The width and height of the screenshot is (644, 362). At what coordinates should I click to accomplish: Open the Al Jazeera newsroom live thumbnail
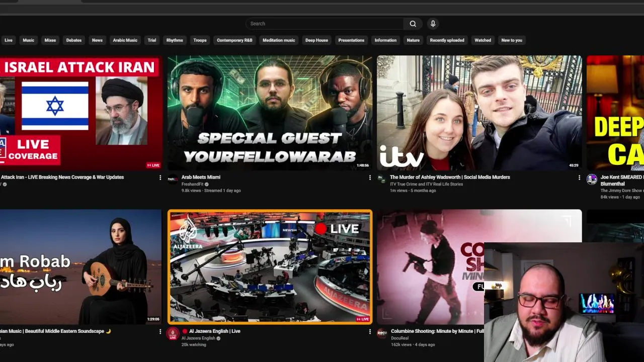(270, 266)
